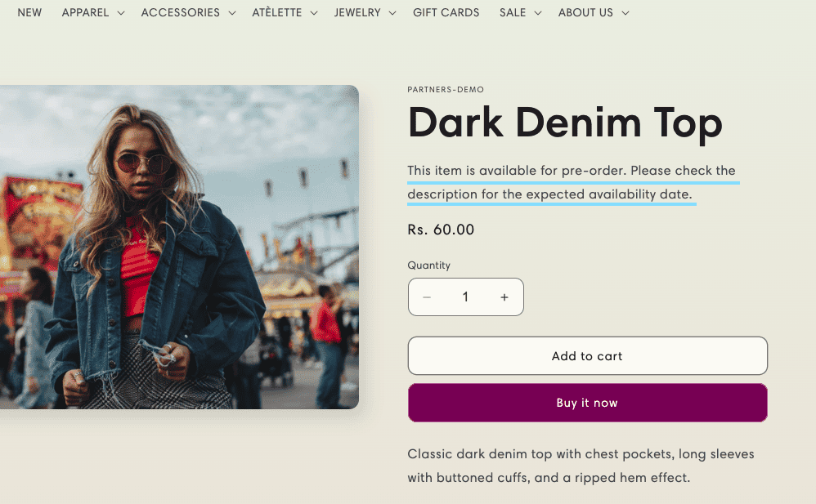Image resolution: width=816 pixels, height=504 pixels.
Task: Click the underlined pre-order notice text
Action: pos(572,182)
